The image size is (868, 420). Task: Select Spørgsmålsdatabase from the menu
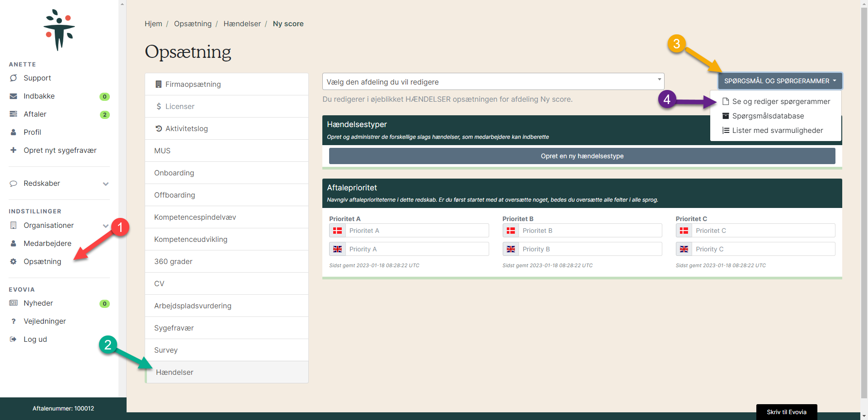pyautogui.click(x=776, y=116)
